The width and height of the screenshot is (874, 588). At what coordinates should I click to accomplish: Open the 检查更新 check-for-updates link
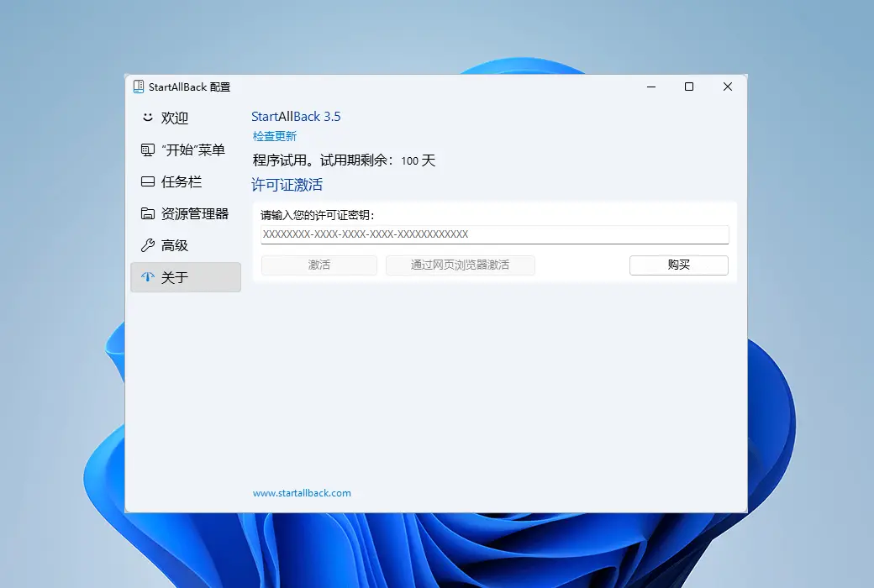274,135
